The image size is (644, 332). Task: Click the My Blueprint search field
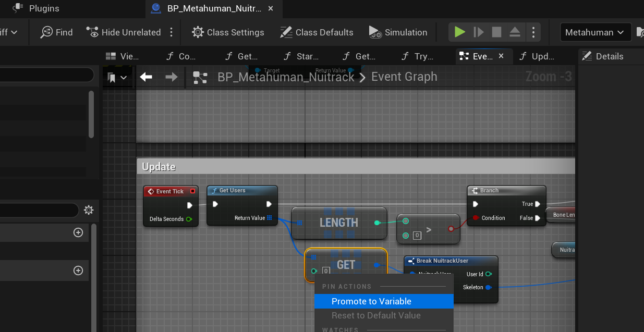tap(39, 210)
